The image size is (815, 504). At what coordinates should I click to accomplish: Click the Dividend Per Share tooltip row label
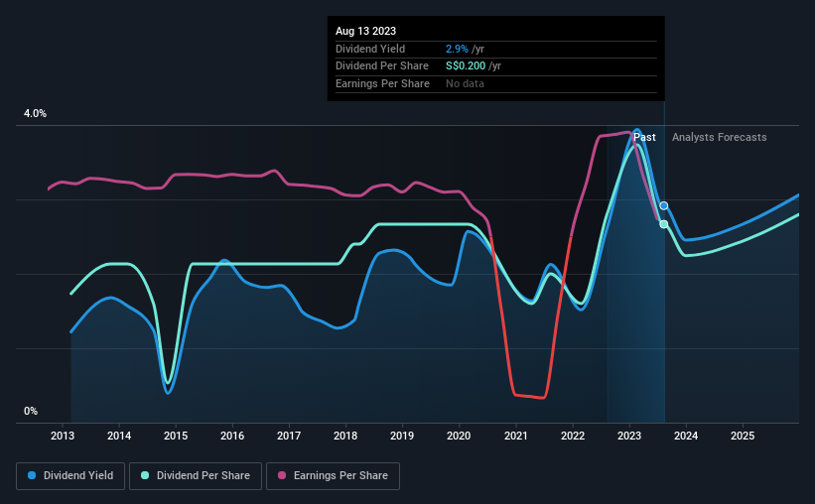coord(382,66)
